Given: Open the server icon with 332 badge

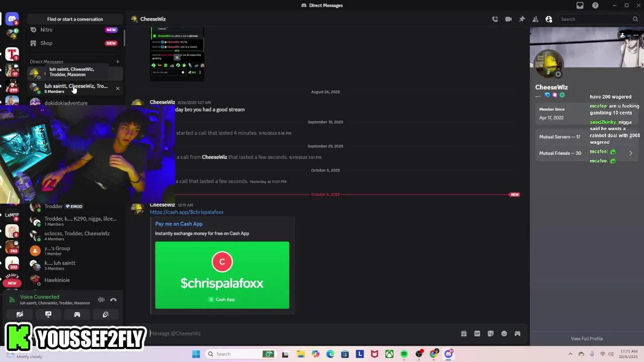Looking at the screenshot, I should (x=12, y=263).
